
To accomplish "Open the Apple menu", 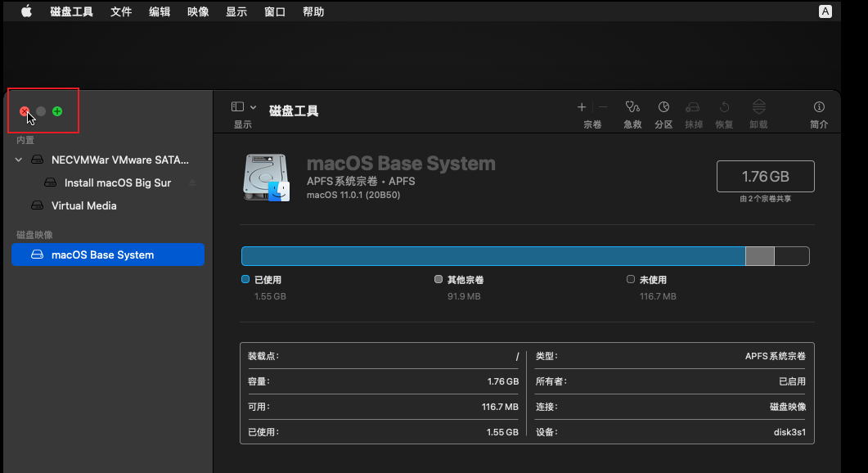I will [x=26, y=11].
